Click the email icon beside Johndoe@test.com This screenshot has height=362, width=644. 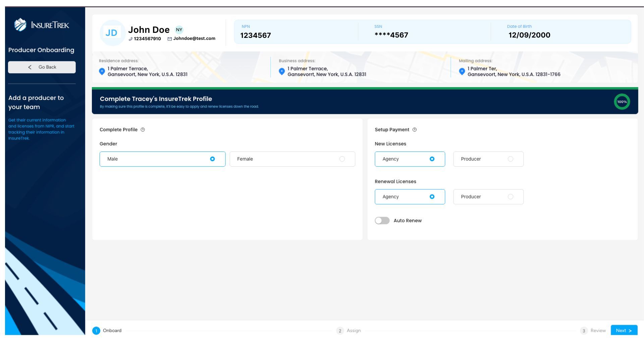coord(169,39)
